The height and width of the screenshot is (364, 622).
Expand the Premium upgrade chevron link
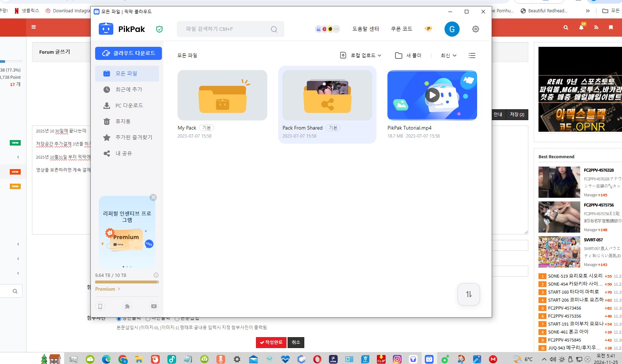(x=107, y=289)
